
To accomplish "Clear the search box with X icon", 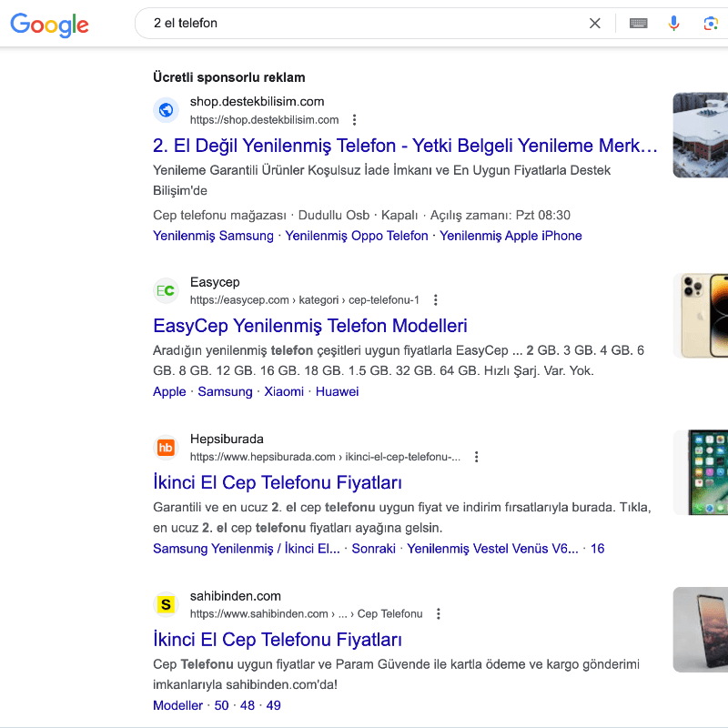I will point(595,24).
